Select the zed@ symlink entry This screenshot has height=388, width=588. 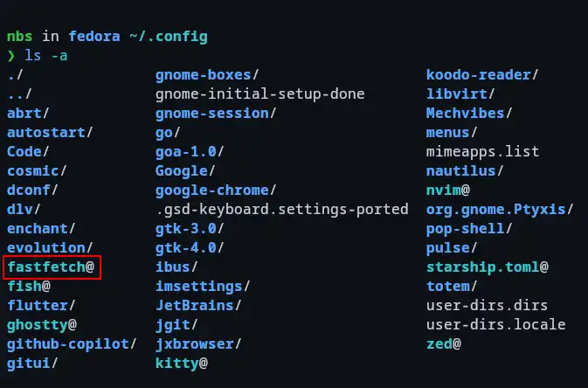443,343
